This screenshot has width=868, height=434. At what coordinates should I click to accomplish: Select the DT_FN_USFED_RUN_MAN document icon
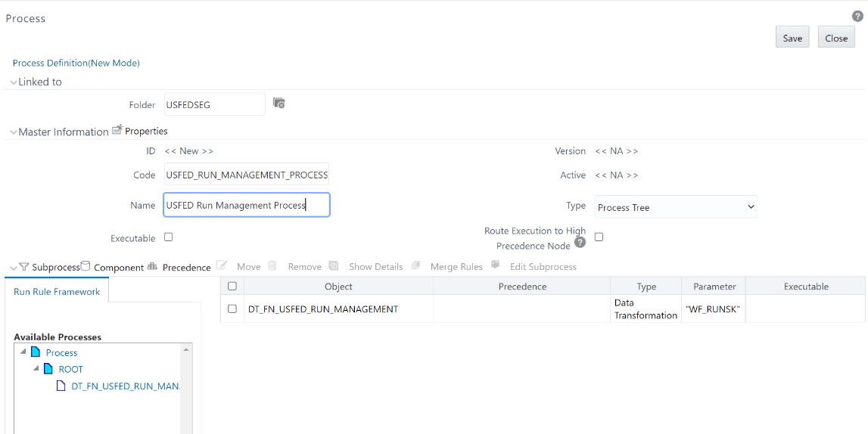[x=61, y=386]
